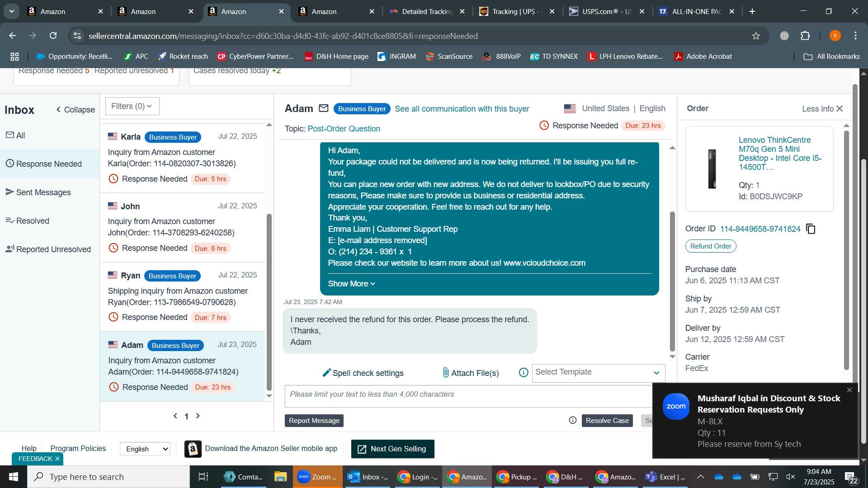The image size is (868, 488).
Task: Click the Resolve Case button
Action: point(607,421)
